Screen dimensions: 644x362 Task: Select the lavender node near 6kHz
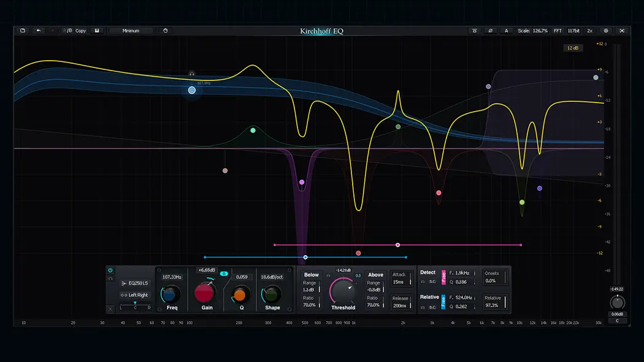[x=488, y=87]
